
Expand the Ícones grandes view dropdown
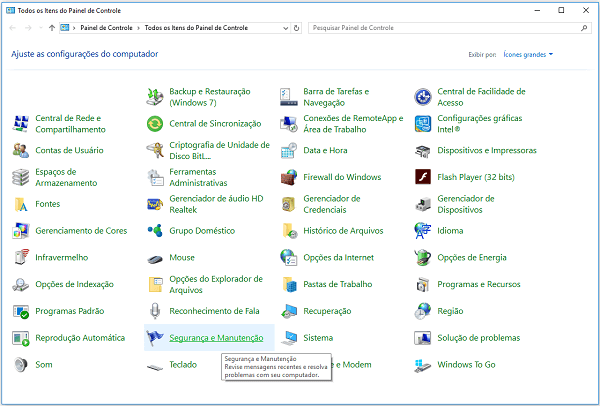pyautogui.click(x=529, y=54)
